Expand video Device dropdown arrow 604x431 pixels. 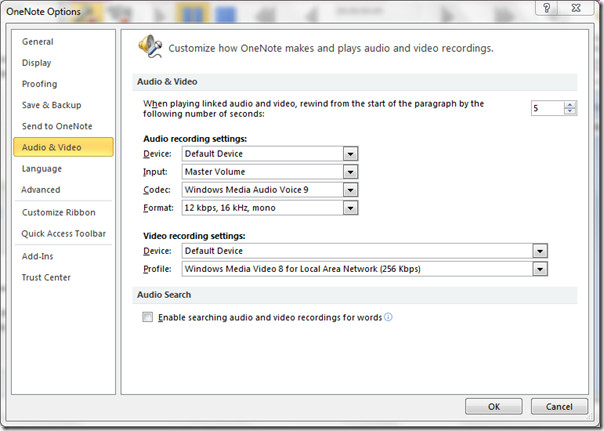tap(540, 251)
